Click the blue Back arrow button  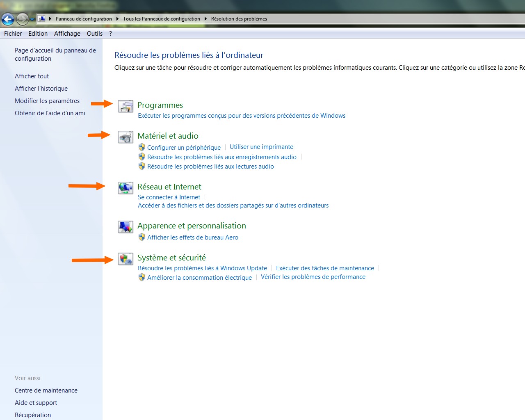coord(8,19)
